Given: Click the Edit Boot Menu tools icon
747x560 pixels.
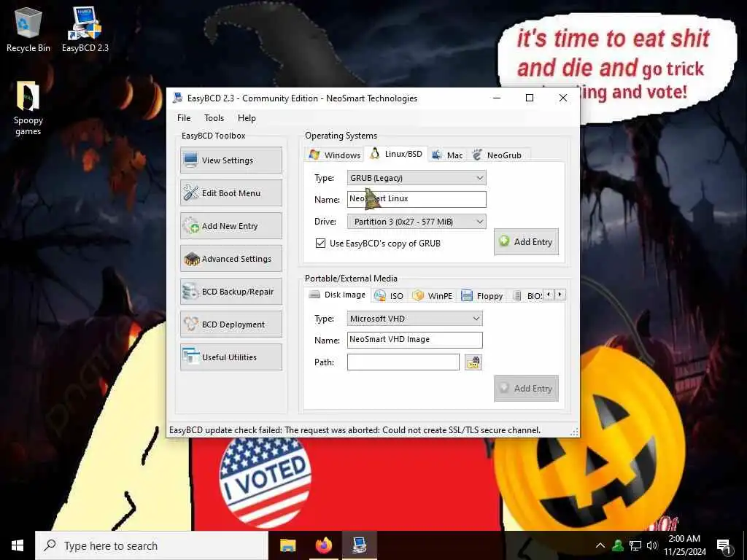Looking at the screenshot, I should click(191, 192).
